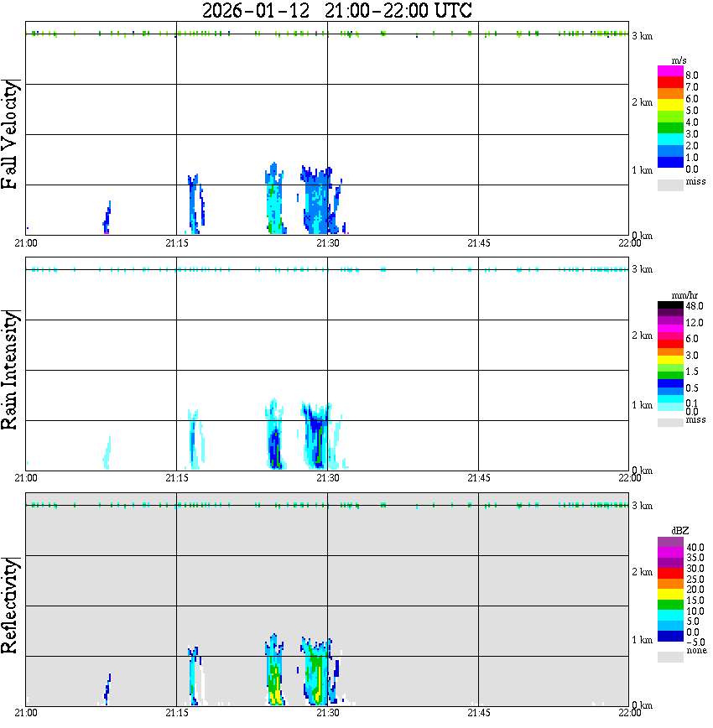
Task: Click the gray miss swatch under m/s legend
Action: [x=670, y=185]
